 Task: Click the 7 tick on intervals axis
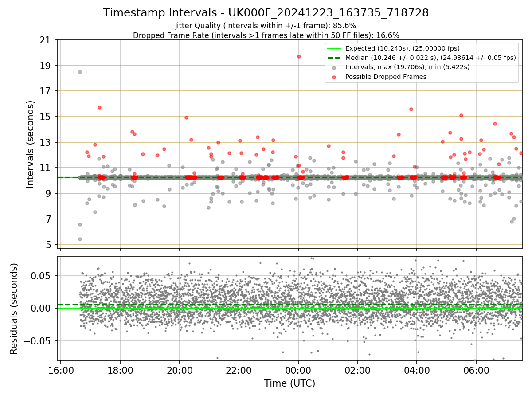pyautogui.click(x=47, y=219)
